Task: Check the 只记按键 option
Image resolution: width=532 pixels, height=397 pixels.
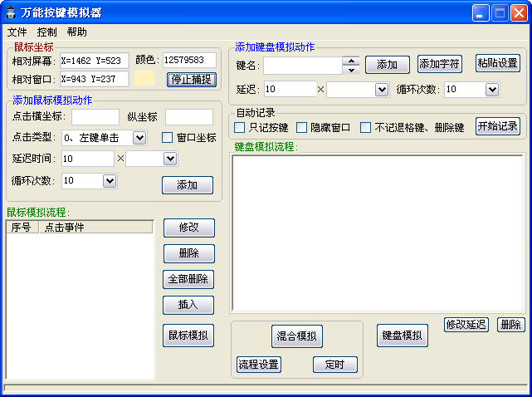Action: click(240, 128)
